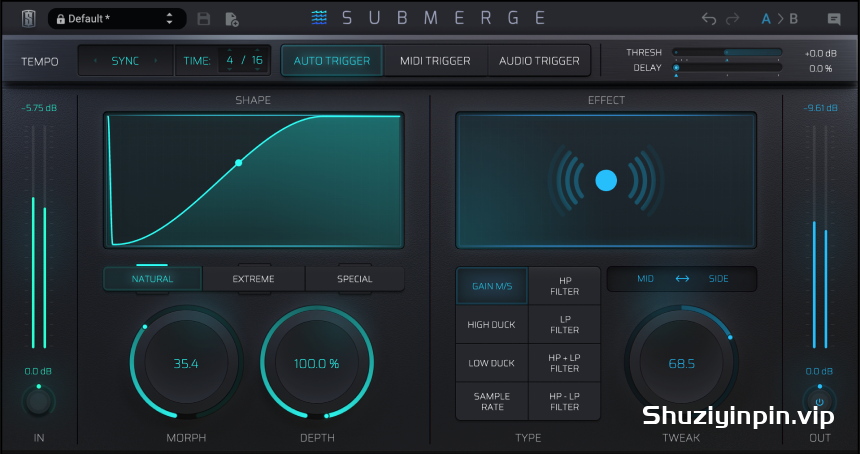This screenshot has height=454, width=860.
Task: Click the TWEAK knob
Action: [682, 362]
